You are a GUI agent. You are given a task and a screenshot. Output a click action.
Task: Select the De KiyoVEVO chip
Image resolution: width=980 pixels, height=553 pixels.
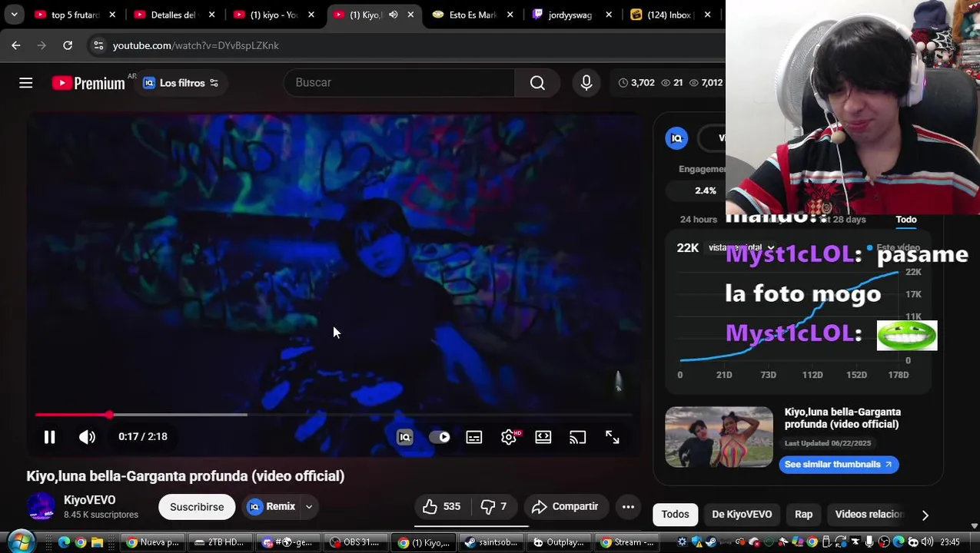tap(742, 515)
